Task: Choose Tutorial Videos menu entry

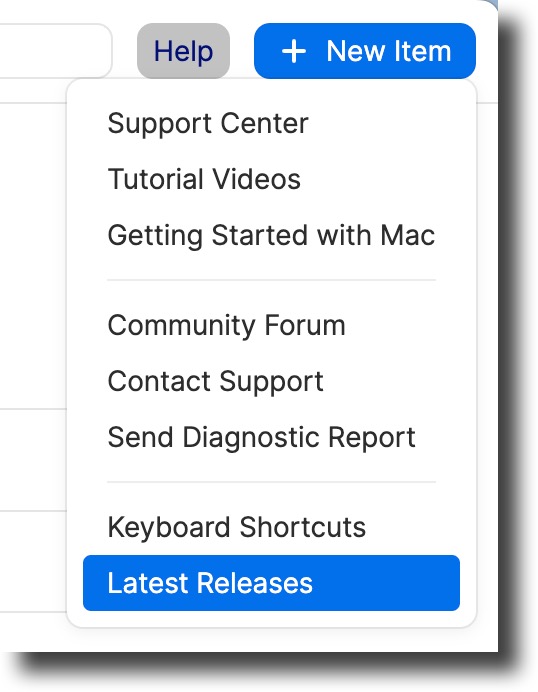Action: (271, 179)
